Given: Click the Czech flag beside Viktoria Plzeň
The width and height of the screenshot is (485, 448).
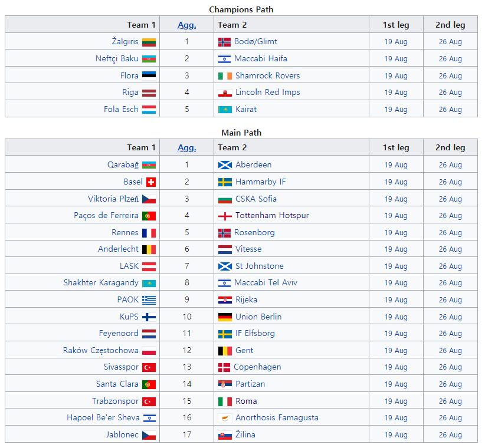Looking at the screenshot, I should tap(149, 199).
